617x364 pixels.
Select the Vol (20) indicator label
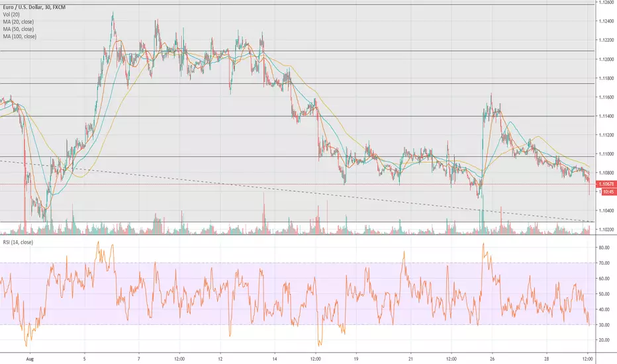coord(12,15)
